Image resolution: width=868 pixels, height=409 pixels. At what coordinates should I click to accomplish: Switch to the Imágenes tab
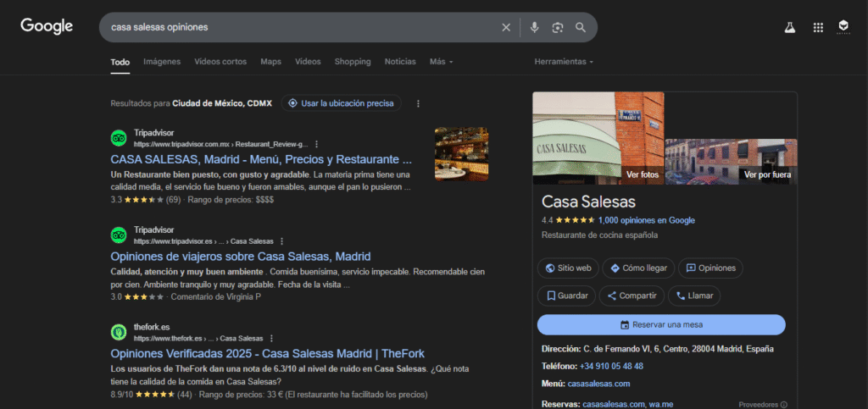tap(162, 62)
